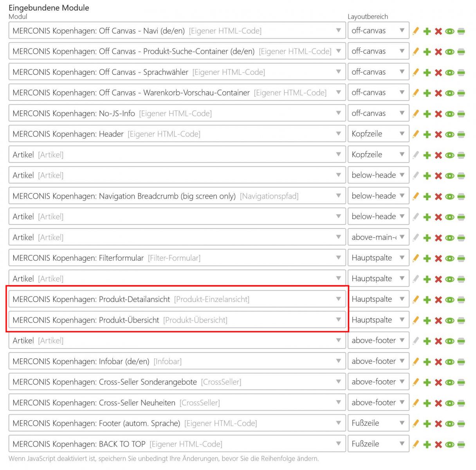The image size is (476, 470).
Task: Delete the Infobar (de/en) module row
Action: [438, 362]
